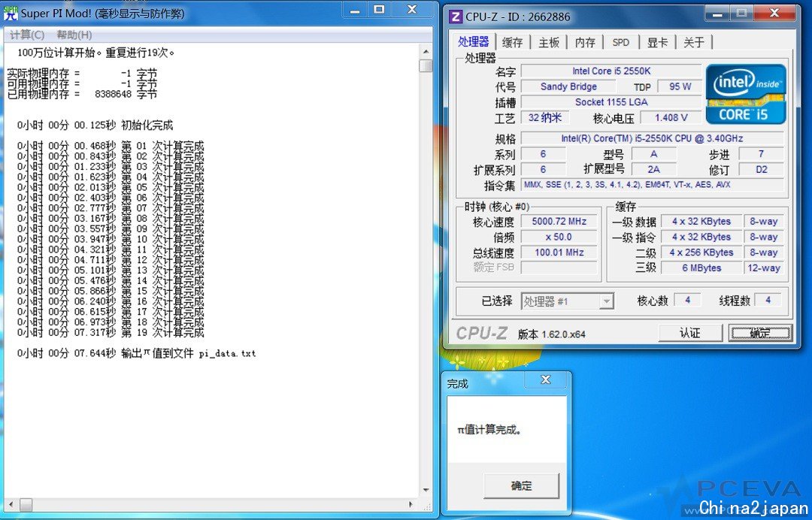812x520 pixels.
Task: Click the 工艺 value 32 纳米
Action: coord(545,117)
